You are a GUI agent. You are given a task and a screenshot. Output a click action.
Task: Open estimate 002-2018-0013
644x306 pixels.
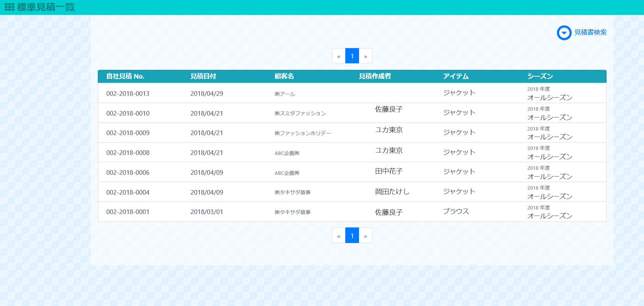click(128, 94)
